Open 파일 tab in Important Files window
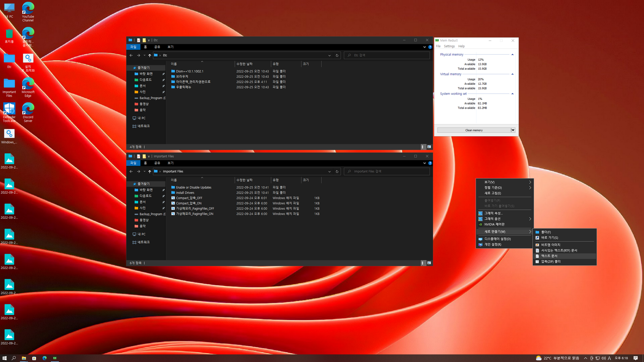 point(133,163)
